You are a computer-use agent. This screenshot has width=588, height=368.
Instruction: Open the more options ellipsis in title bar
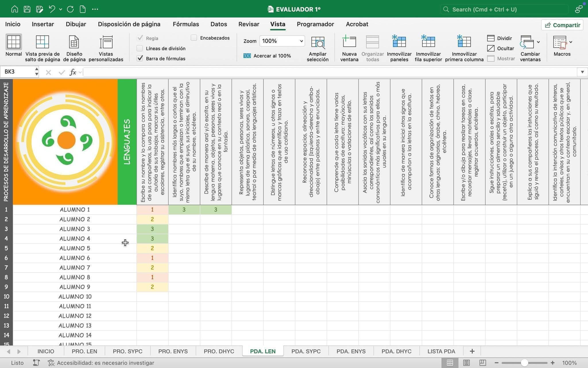pyautogui.click(x=95, y=9)
